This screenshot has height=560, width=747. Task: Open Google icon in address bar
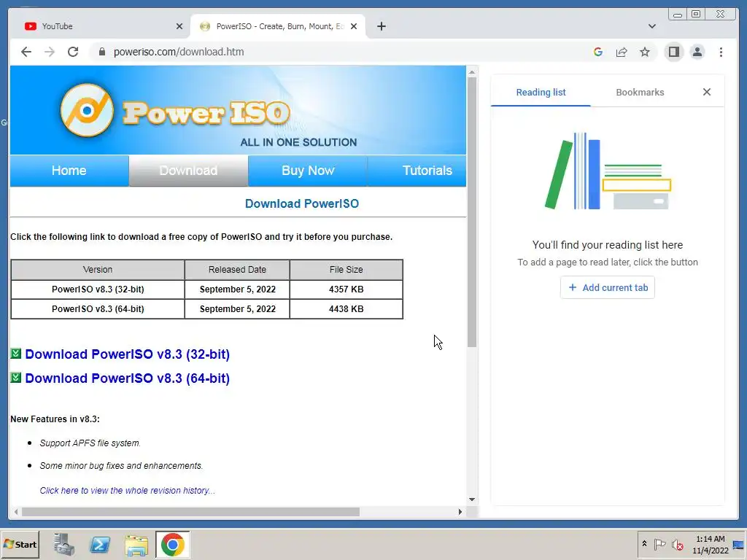tap(598, 52)
